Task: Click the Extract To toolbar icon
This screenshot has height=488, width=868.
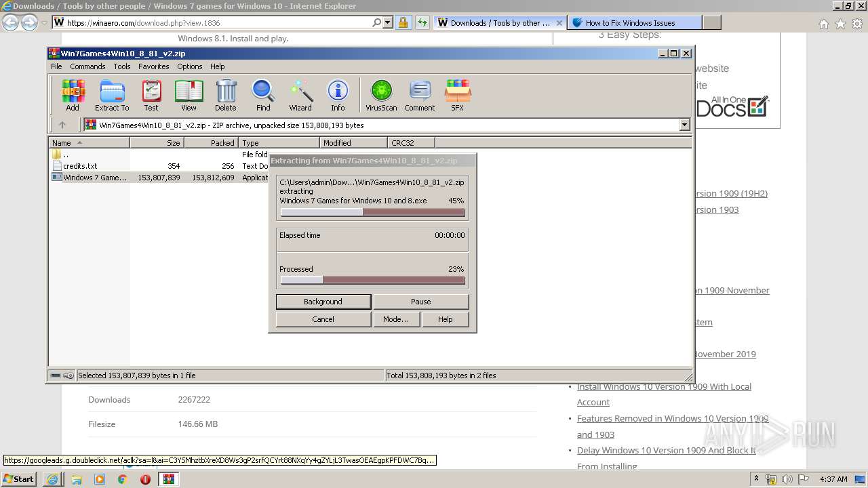Action: click(x=112, y=95)
